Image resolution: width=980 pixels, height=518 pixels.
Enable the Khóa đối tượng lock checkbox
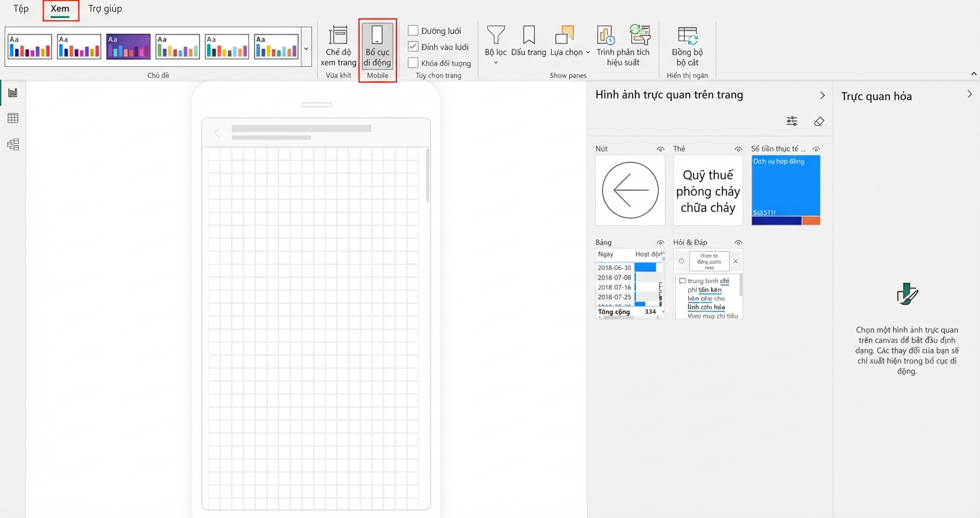click(413, 63)
